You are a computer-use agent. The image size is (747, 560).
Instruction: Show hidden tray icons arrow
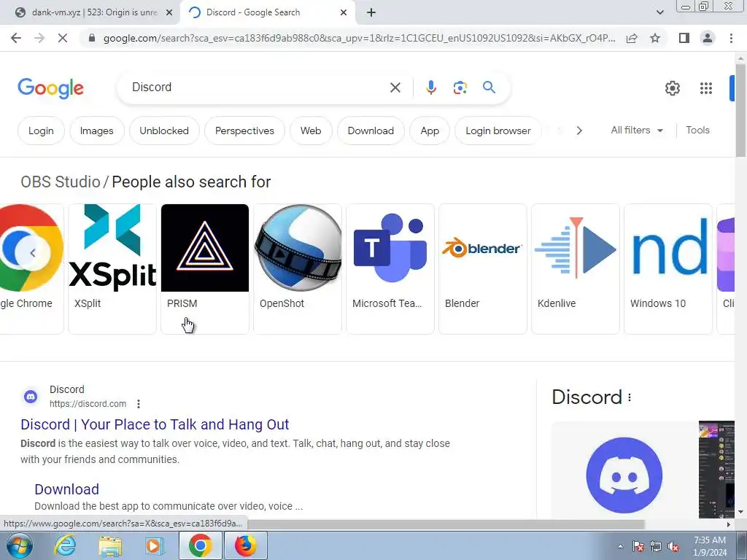620,547
